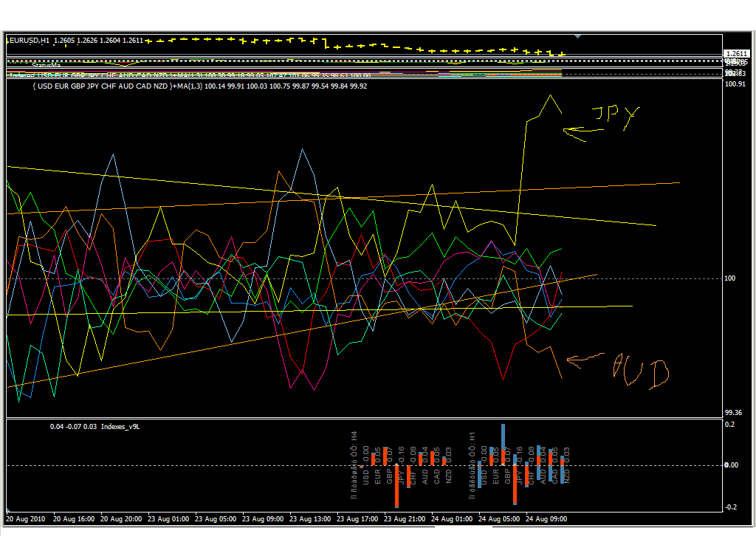Click the current price tag 1.2611
Viewport: 756px width, 545px height.
(x=737, y=53)
